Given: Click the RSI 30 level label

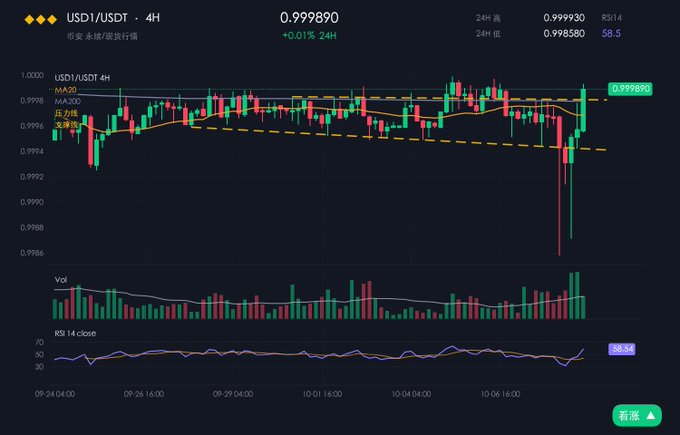Looking at the screenshot, I should pos(39,367).
